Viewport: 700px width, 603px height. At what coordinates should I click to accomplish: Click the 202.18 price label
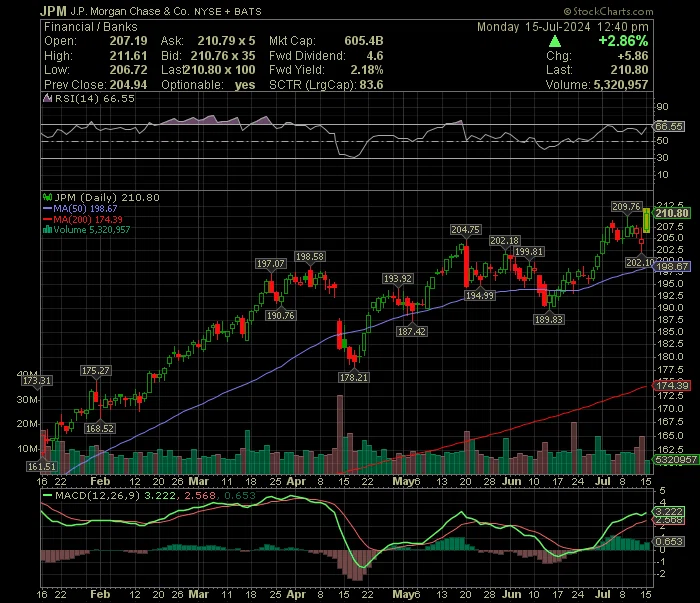(504, 241)
